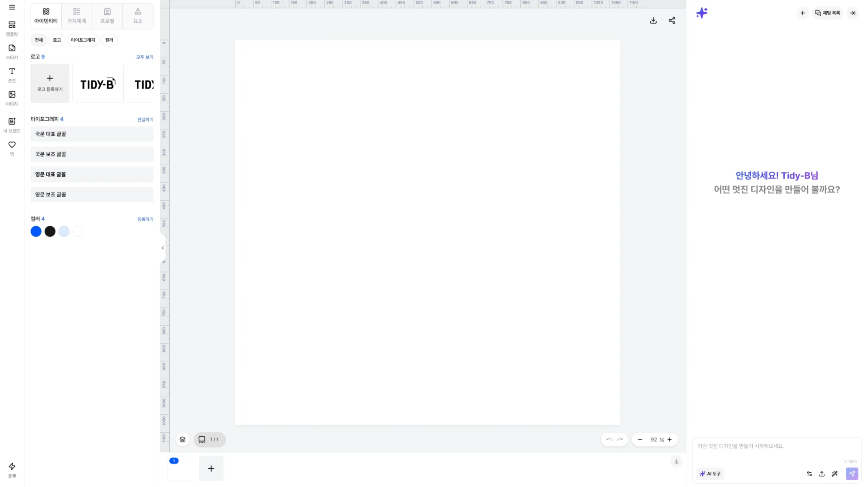
Task: Select the partially visible second TIDY logo
Action: pos(140,83)
